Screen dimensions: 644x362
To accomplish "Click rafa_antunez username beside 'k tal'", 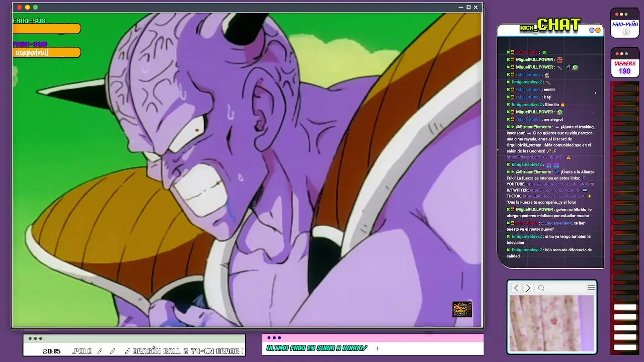I will click(x=528, y=97).
